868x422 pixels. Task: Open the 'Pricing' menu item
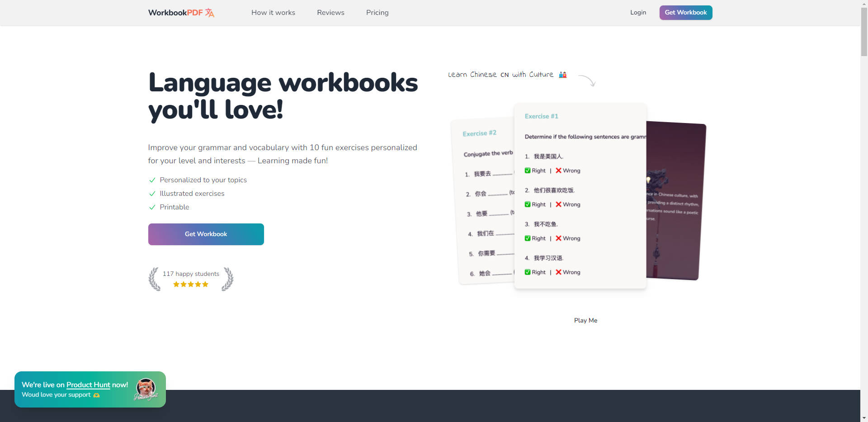point(377,12)
